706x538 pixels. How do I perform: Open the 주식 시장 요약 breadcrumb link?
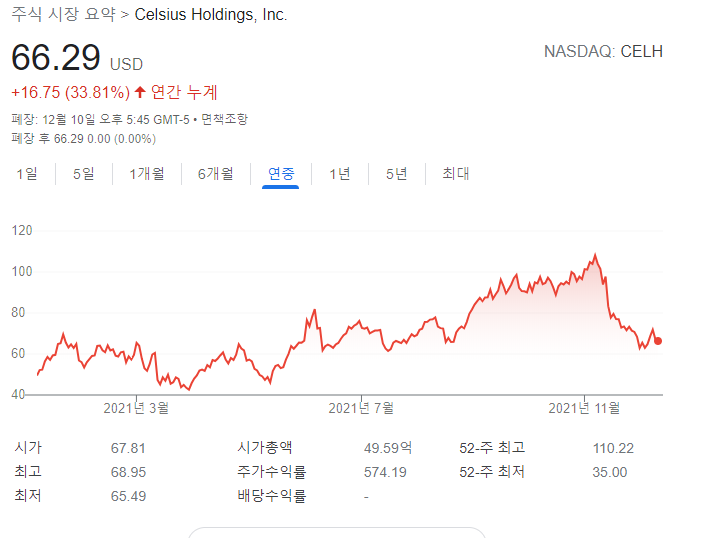tap(63, 14)
